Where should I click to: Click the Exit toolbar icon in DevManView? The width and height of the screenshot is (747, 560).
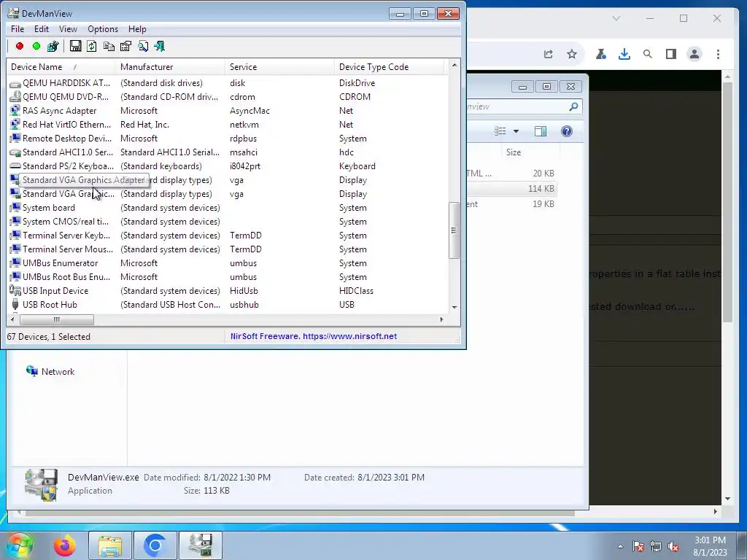point(160,46)
